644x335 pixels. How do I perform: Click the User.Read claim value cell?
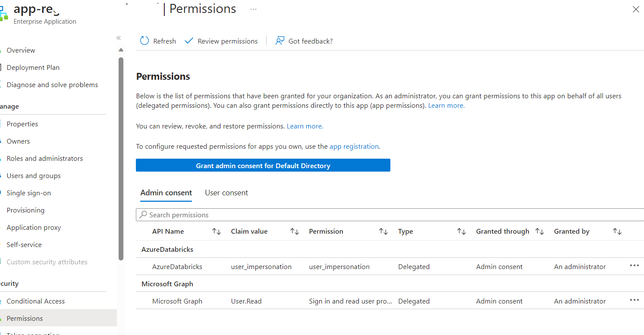[x=246, y=301]
